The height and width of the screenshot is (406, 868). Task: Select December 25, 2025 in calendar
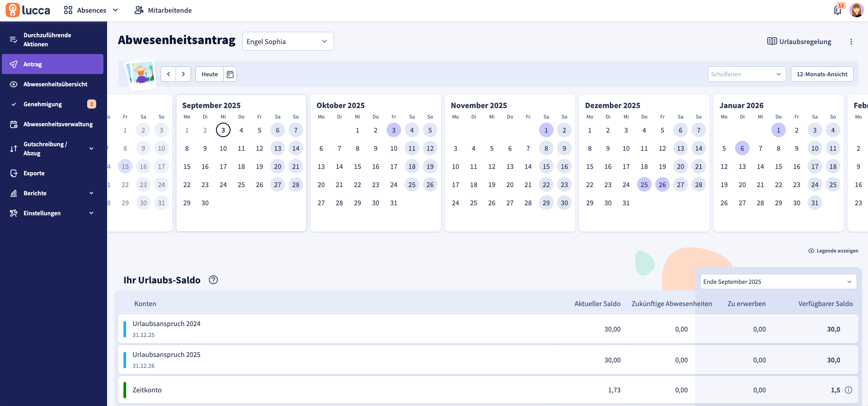(644, 185)
